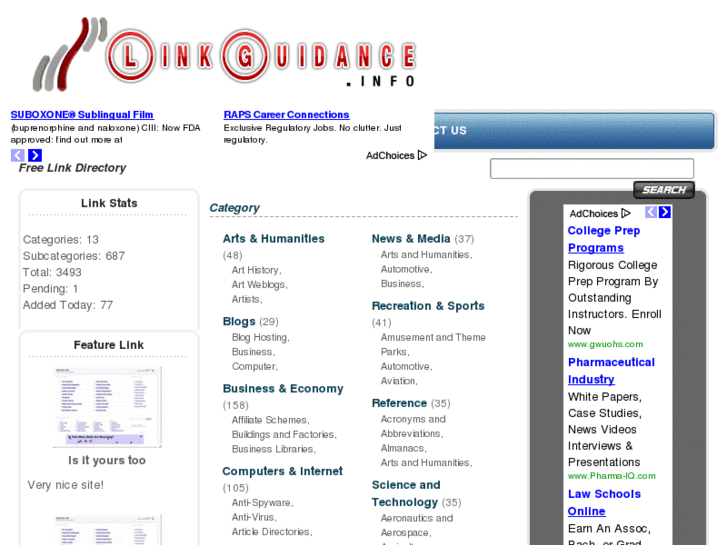Open the Computer subcategory under Blogs

pyautogui.click(x=255, y=366)
